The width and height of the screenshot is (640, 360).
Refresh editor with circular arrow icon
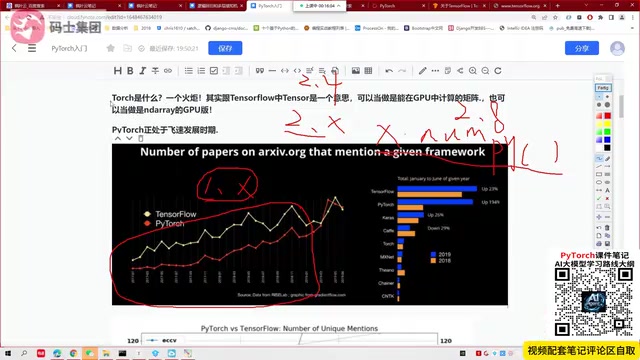[x=498, y=71]
